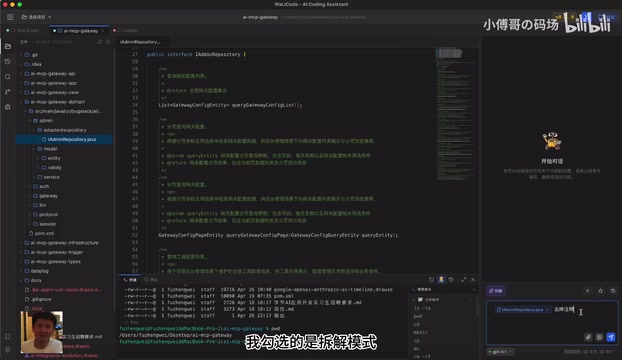This screenshot has height=360, width=622.
Task: Open the file explorer sidebar icon
Action: [x=8, y=46]
